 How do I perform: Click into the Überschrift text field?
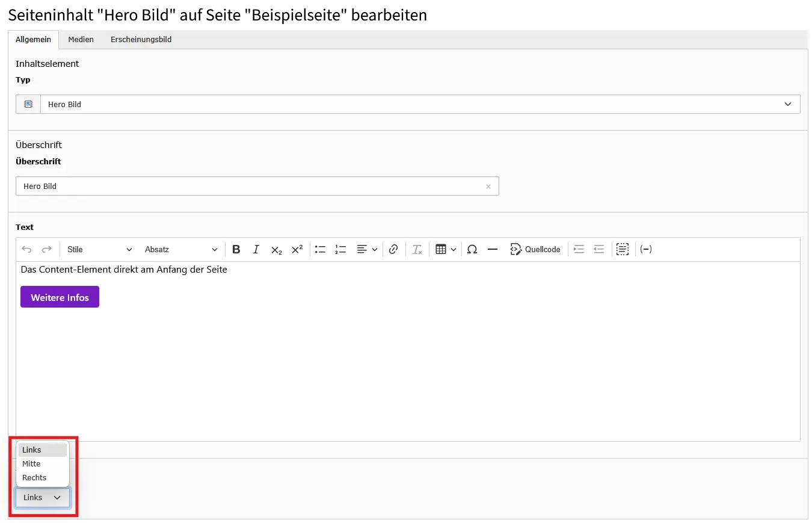(x=250, y=187)
